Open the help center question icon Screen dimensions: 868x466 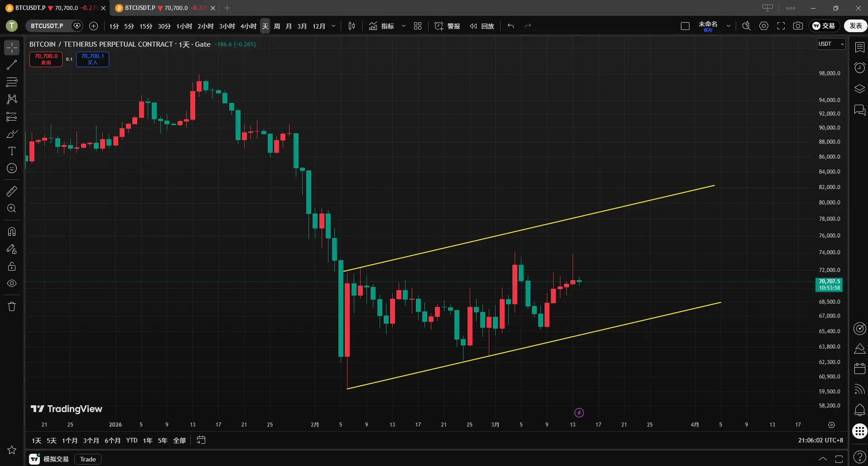[x=859, y=457]
